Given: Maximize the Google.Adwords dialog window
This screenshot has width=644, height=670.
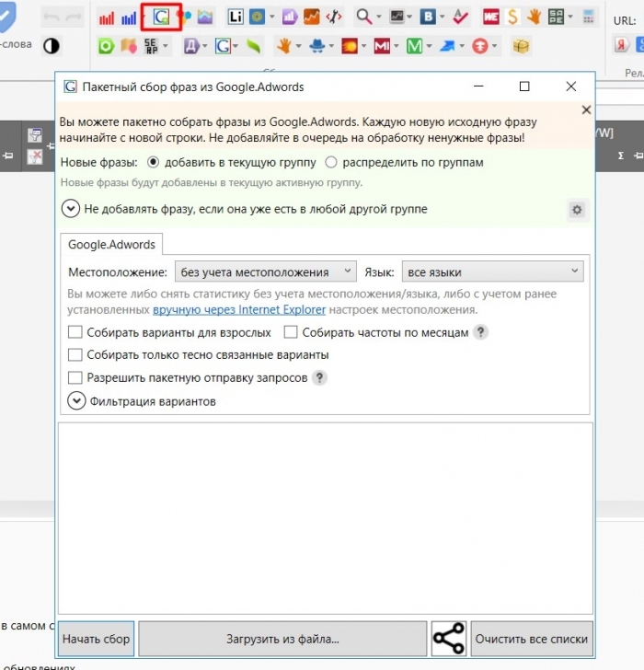Looking at the screenshot, I should click(x=524, y=87).
